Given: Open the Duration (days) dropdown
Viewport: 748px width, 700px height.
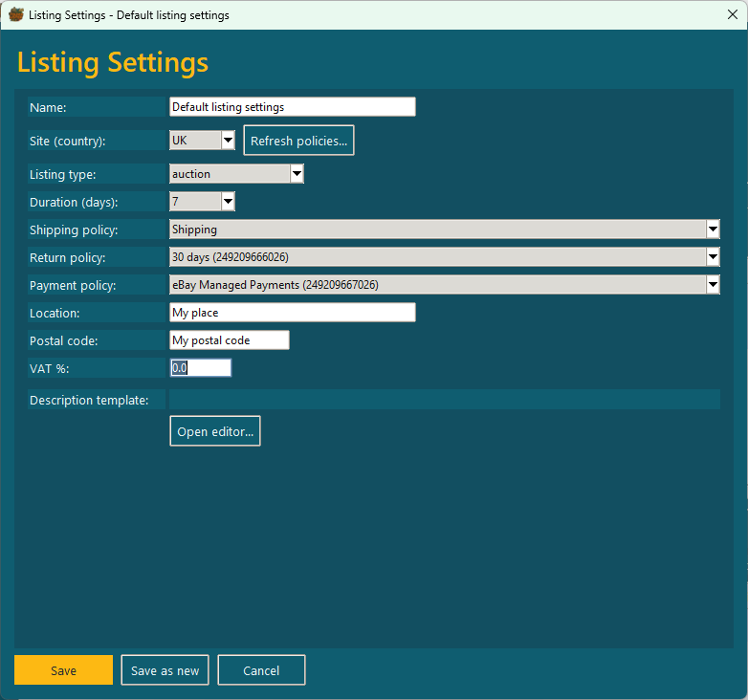Looking at the screenshot, I should coord(228,202).
